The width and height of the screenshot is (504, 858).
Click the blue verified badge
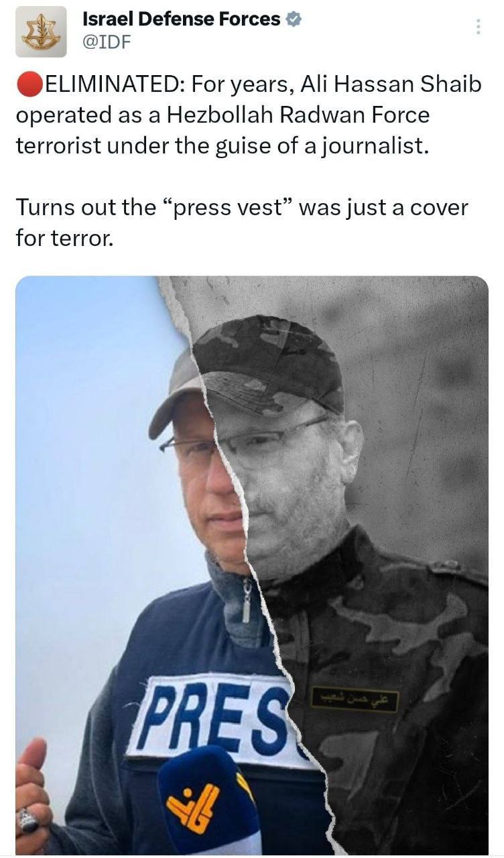[294, 19]
